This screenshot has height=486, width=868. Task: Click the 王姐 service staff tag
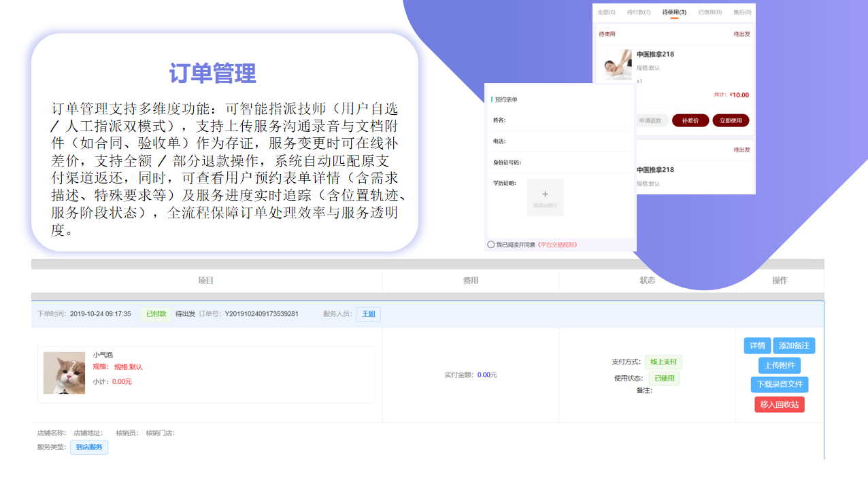[x=368, y=314]
